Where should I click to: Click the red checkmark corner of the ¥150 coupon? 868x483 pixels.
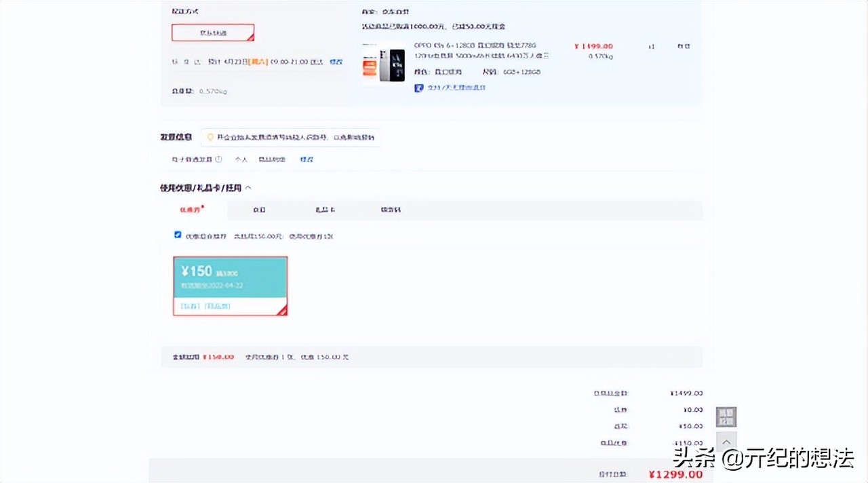click(283, 310)
